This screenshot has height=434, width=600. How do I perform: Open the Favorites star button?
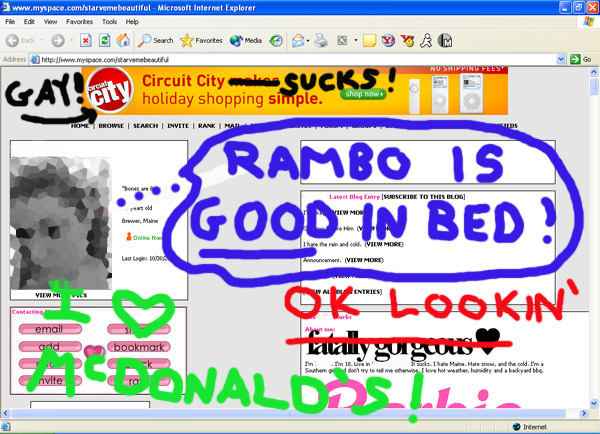tap(201, 40)
